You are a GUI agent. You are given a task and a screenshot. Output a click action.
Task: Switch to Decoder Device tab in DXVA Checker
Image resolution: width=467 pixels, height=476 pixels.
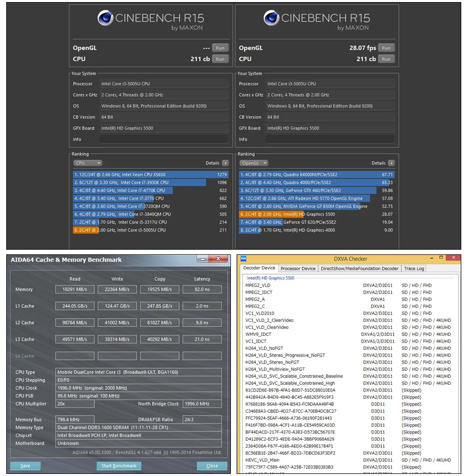[259, 268]
